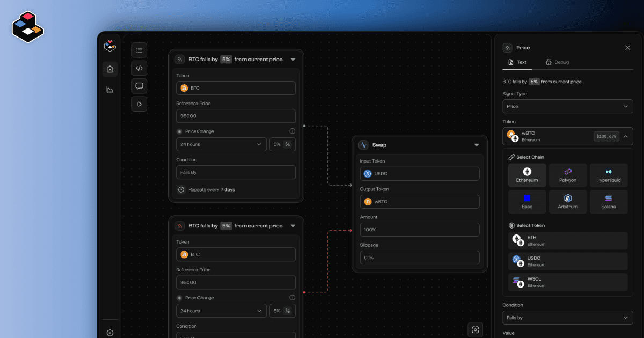The height and width of the screenshot is (338, 644).
Task: Open the 24 hours dropdown in second node
Action: pos(221,311)
